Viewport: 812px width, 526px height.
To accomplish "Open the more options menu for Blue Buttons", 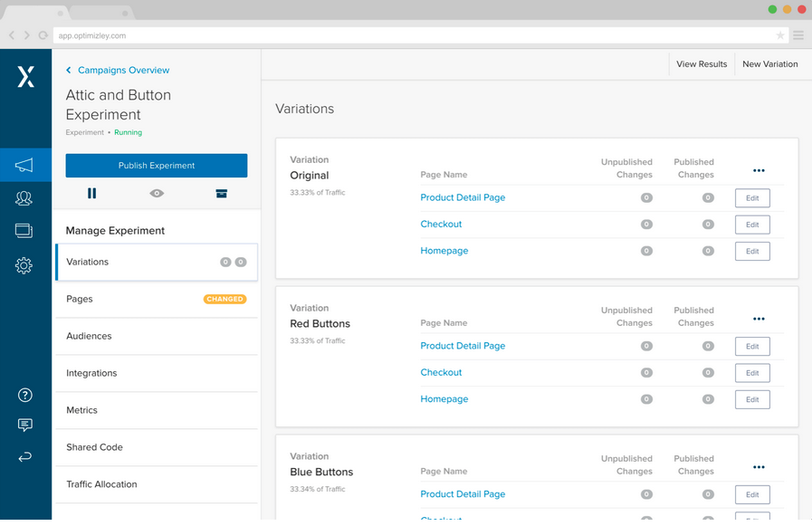I will (x=759, y=467).
